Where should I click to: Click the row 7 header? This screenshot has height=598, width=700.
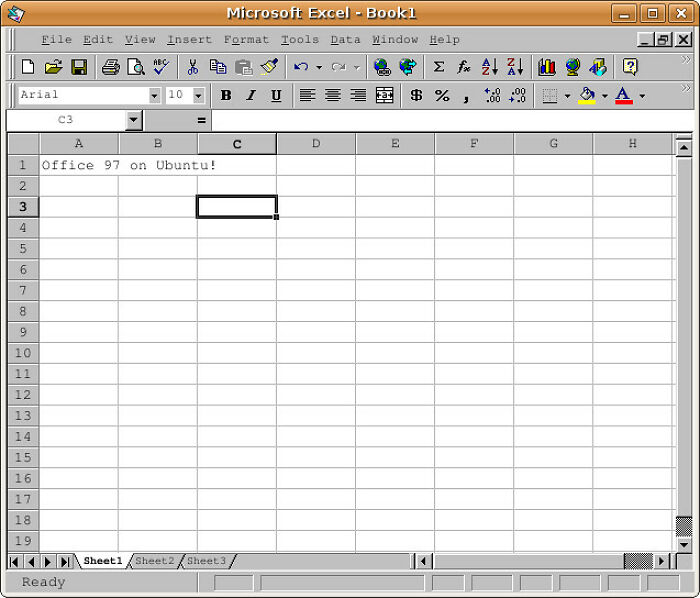(x=23, y=290)
